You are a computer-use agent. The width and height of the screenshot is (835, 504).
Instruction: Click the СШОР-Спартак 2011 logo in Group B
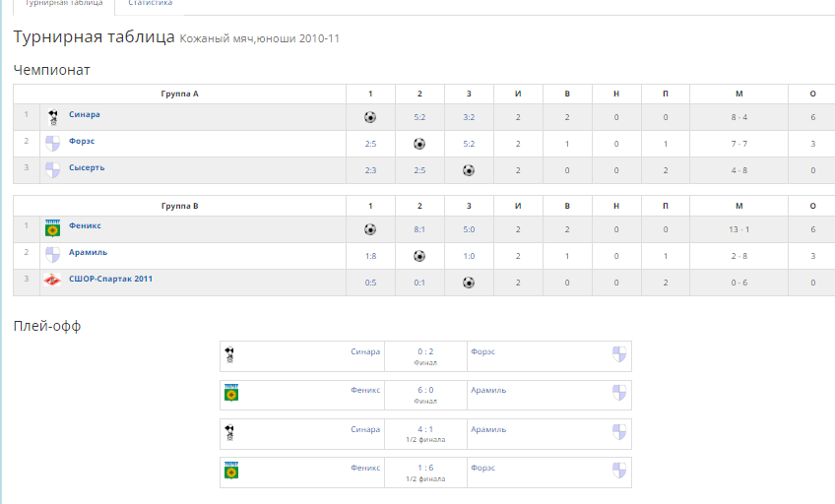52,280
